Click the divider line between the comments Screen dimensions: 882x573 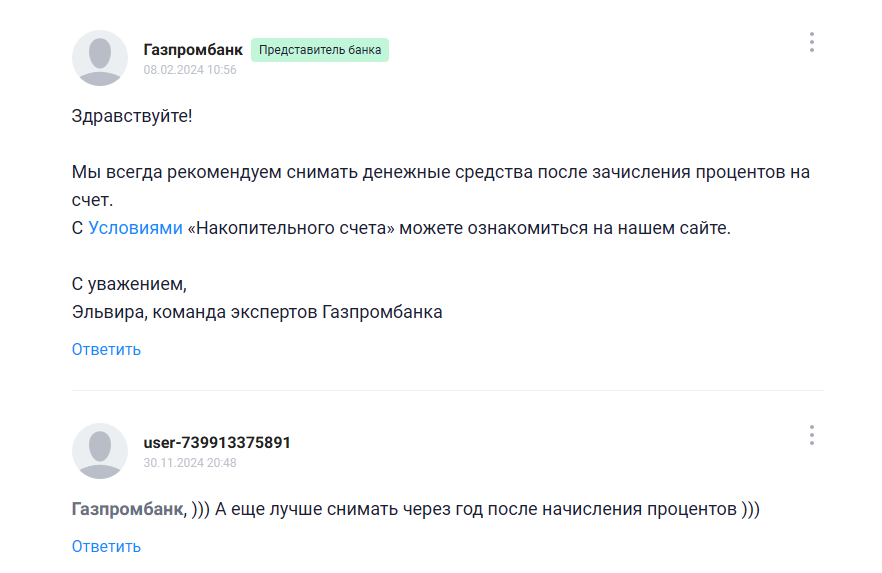point(448,390)
